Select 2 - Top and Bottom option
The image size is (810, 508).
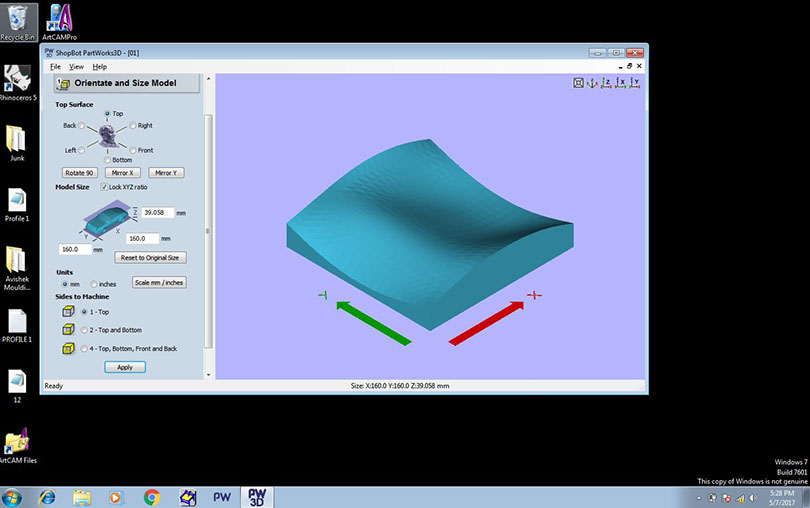point(84,330)
